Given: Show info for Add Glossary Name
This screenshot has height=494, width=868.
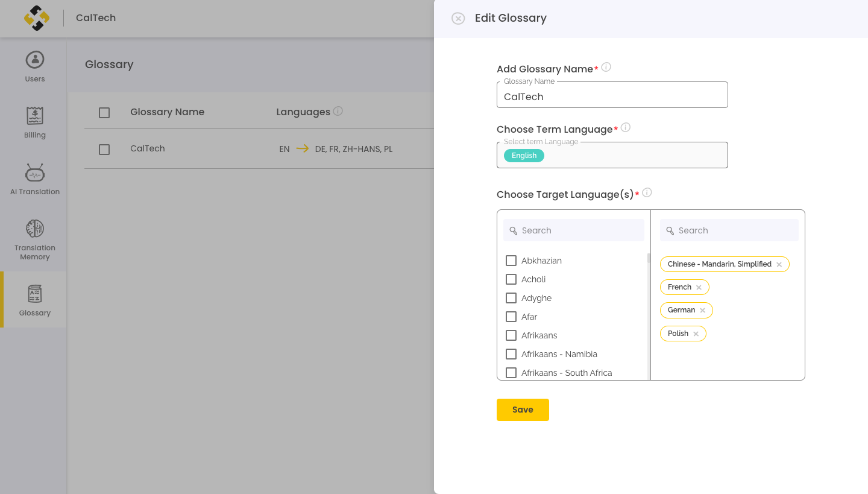Looking at the screenshot, I should click(606, 67).
